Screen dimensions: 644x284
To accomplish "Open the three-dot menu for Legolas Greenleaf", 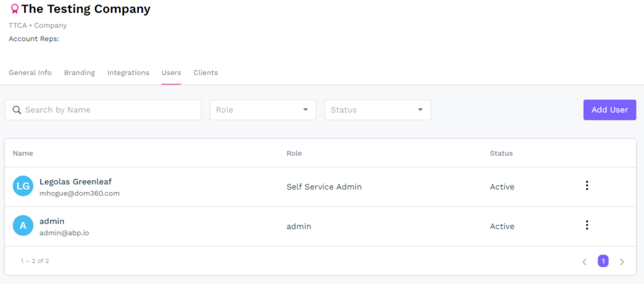I will click(586, 186).
